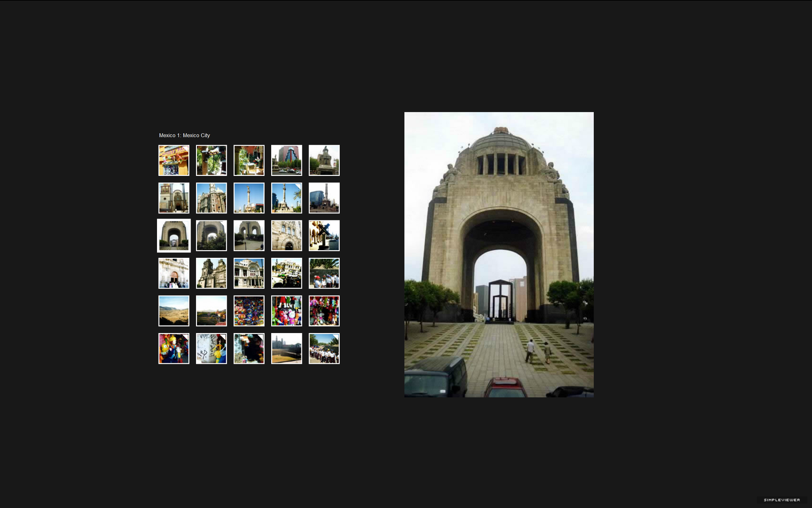Open the stone statue monument with trees thumbnail
The width and height of the screenshot is (812, 508).
(x=324, y=160)
